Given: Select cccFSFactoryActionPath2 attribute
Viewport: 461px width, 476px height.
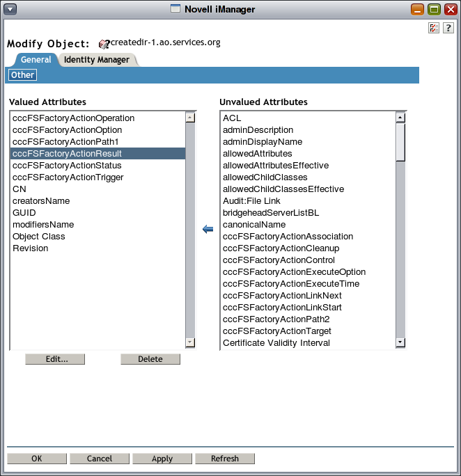Looking at the screenshot, I should [308, 319].
